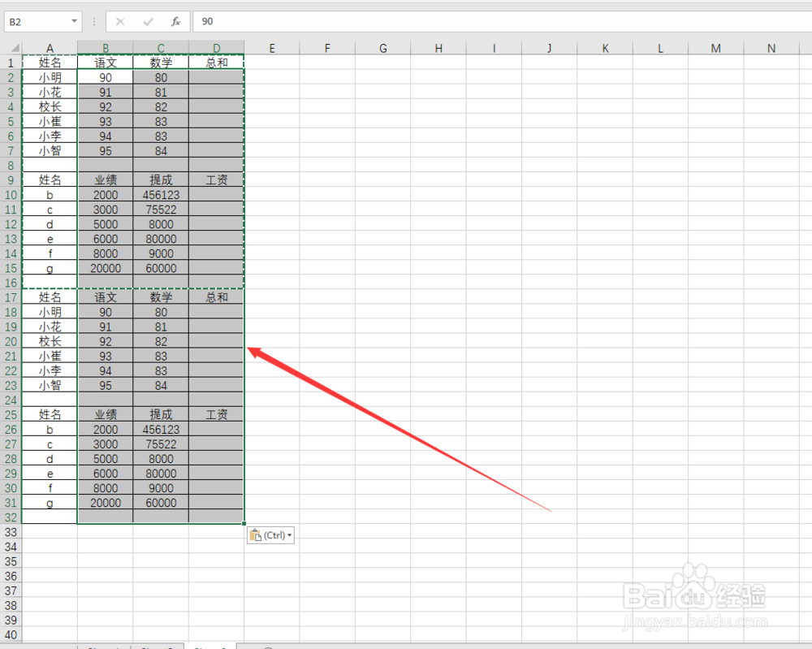Click cell D25 containing 工资
Screen dimensions: 812x649
[216, 415]
